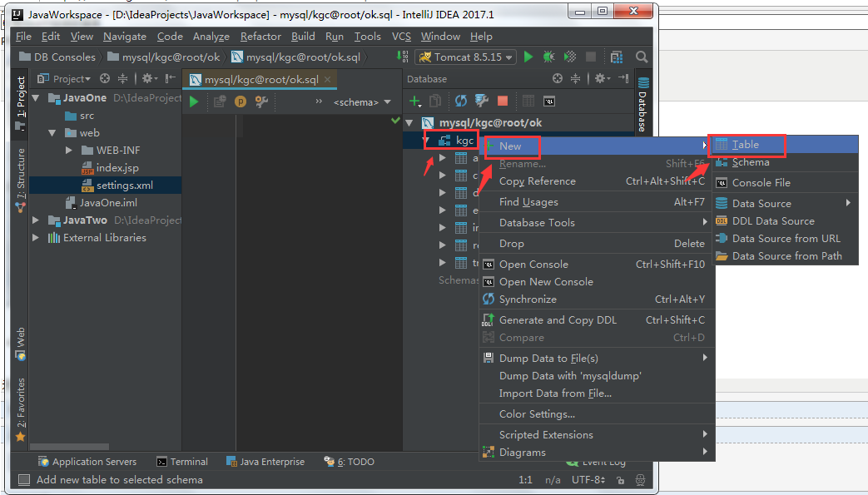Image resolution: width=868 pixels, height=495 pixels.
Task: Select Data Source from Path
Action: (x=785, y=255)
